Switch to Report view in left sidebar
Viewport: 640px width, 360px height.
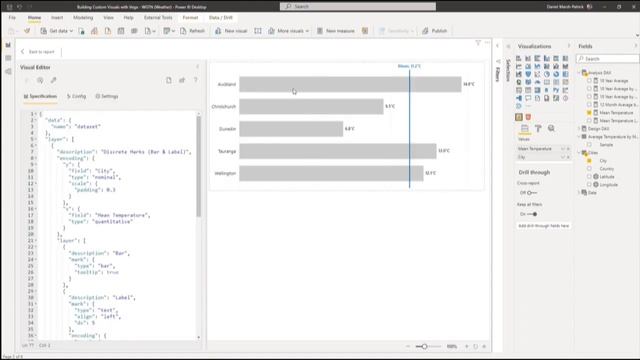(8, 45)
